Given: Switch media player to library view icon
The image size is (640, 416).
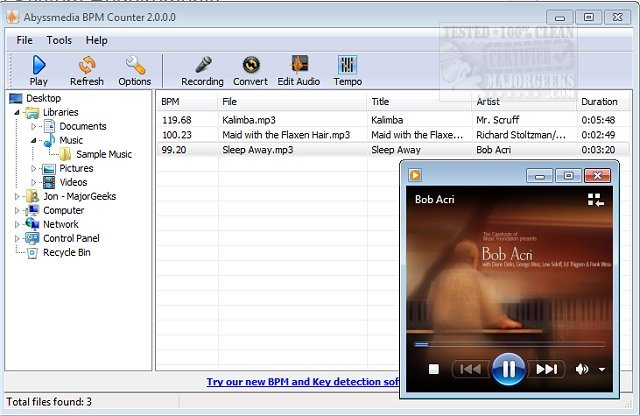Looking at the screenshot, I should [x=596, y=200].
